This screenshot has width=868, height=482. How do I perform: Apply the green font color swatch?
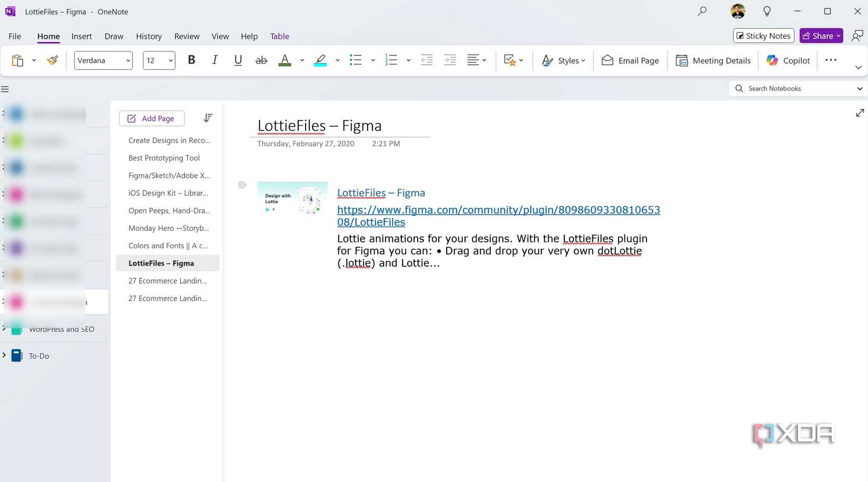pyautogui.click(x=285, y=60)
